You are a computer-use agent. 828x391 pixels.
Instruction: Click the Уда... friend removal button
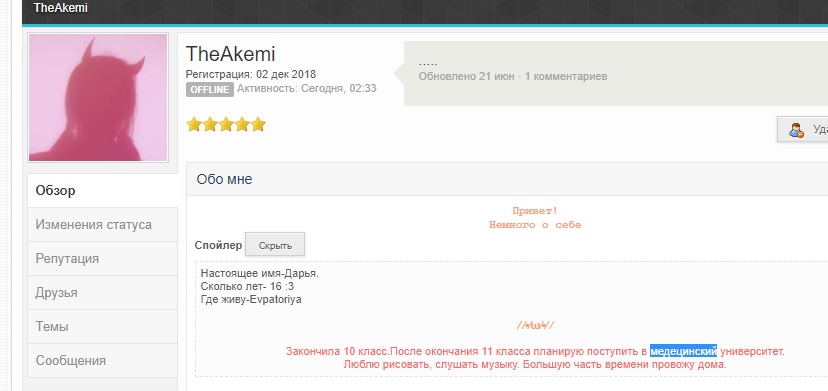pyautogui.click(x=803, y=129)
